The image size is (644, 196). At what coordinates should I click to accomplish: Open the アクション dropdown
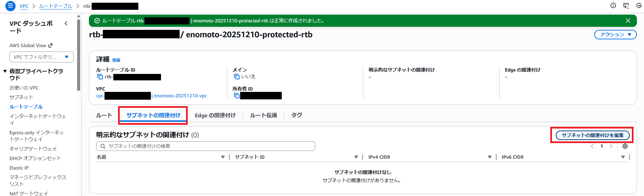615,35
